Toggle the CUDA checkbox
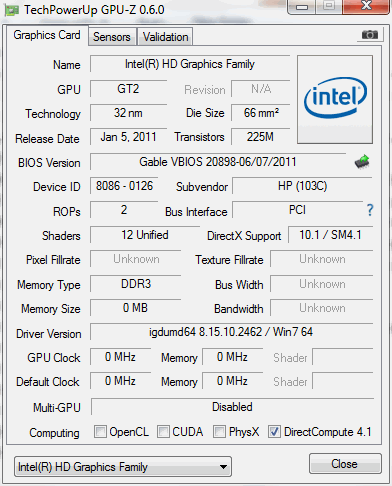392x486 pixels. [x=163, y=431]
